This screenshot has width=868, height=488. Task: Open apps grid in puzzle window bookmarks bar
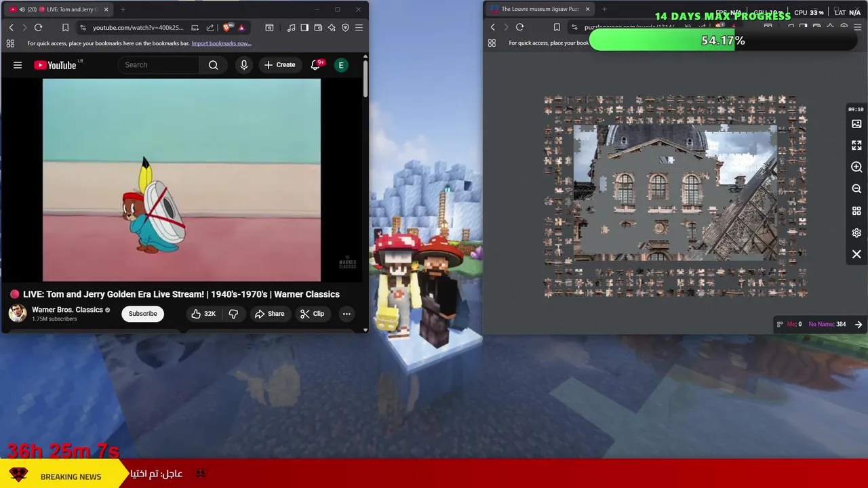492,43
